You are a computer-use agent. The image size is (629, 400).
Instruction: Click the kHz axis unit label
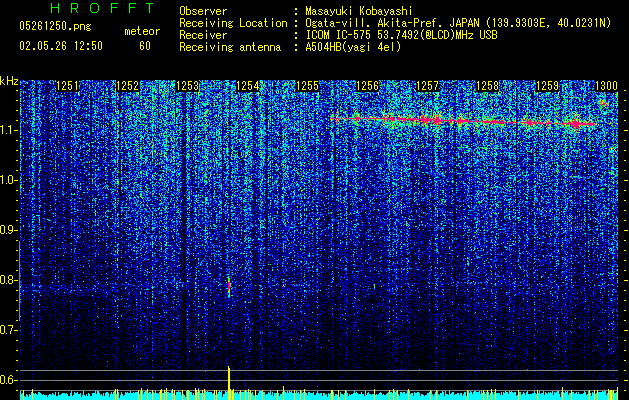click(x=9, y=81)
